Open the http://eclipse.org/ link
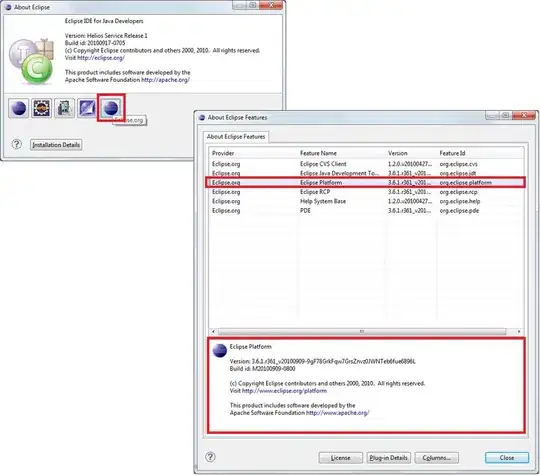This screenshot has width=540, height=475. (101, 58)
